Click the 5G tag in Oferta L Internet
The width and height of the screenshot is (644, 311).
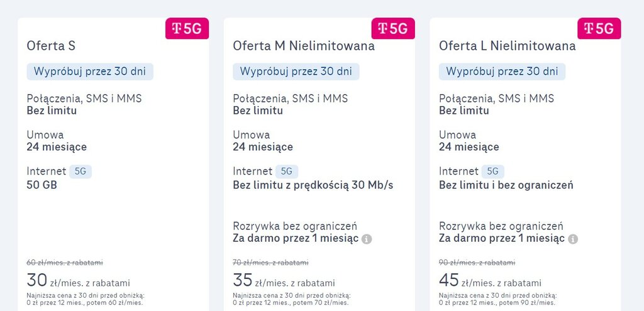(493, 172)
